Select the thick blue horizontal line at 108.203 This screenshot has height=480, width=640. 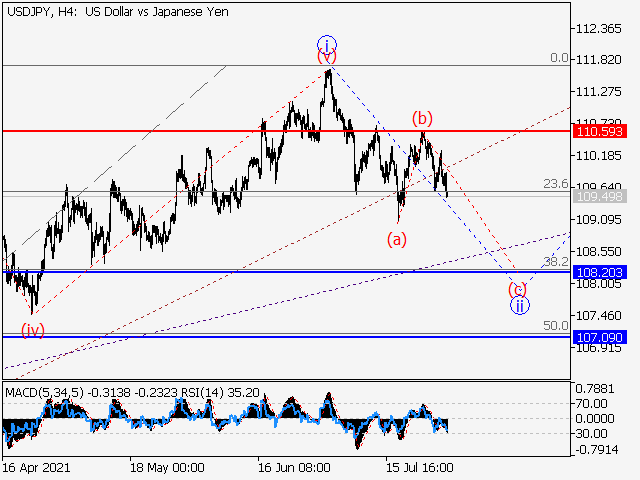tap(287, 272)
